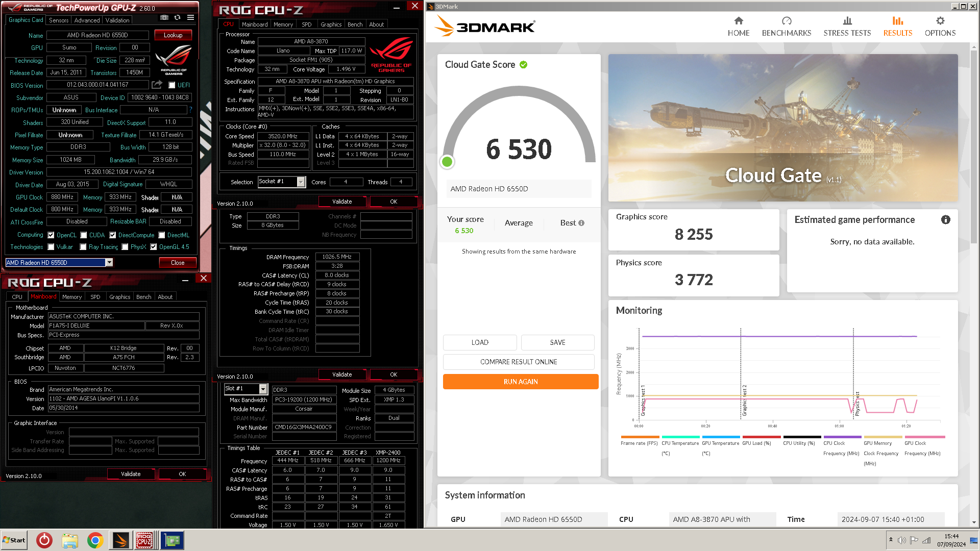Open the GPU-Z hamburger menu
980x551 pixels.
coord(190,18)
